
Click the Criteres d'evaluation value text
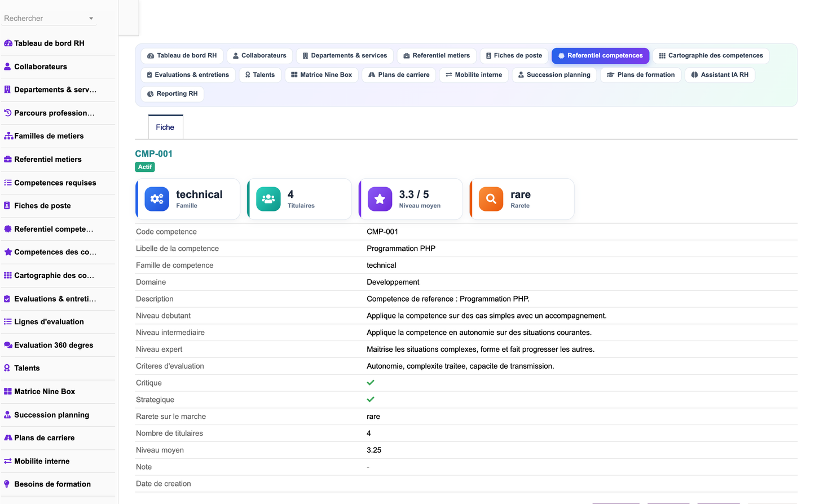(x=460, y=366)
